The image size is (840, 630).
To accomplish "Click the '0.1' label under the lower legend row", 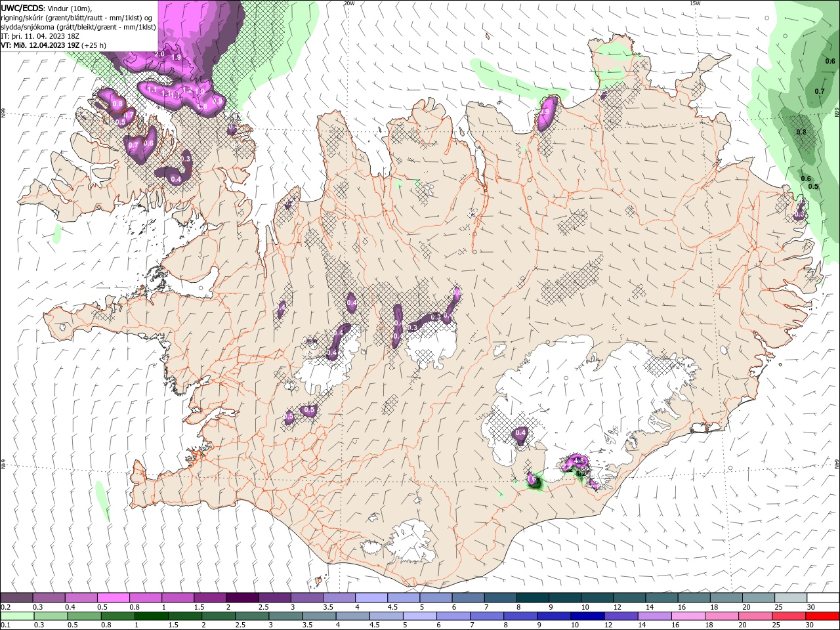I will point(5,625).
